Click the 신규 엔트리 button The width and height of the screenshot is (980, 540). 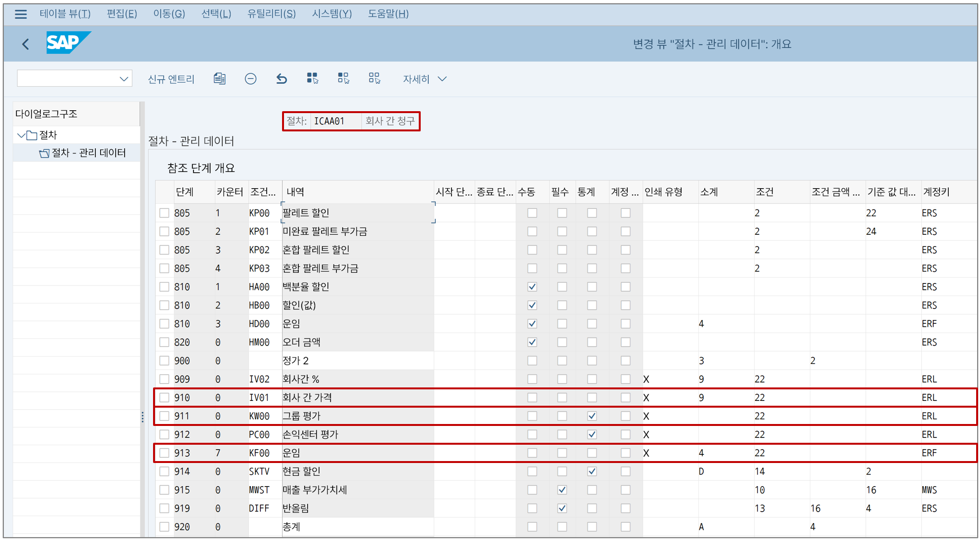point(171,79)
